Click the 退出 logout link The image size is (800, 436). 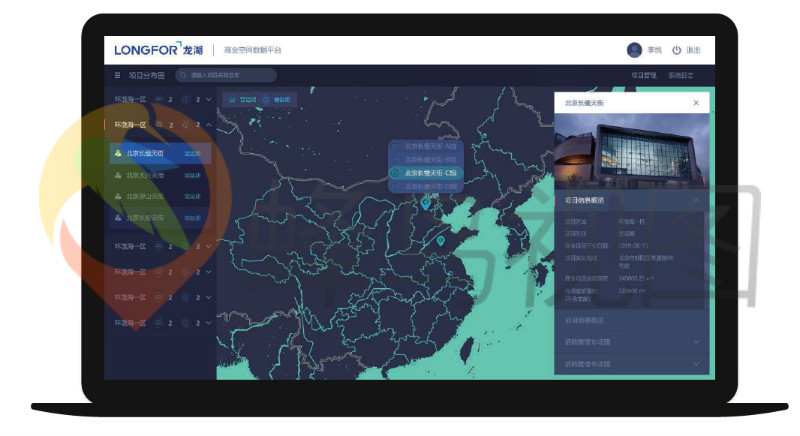click(x=693, y=50)
